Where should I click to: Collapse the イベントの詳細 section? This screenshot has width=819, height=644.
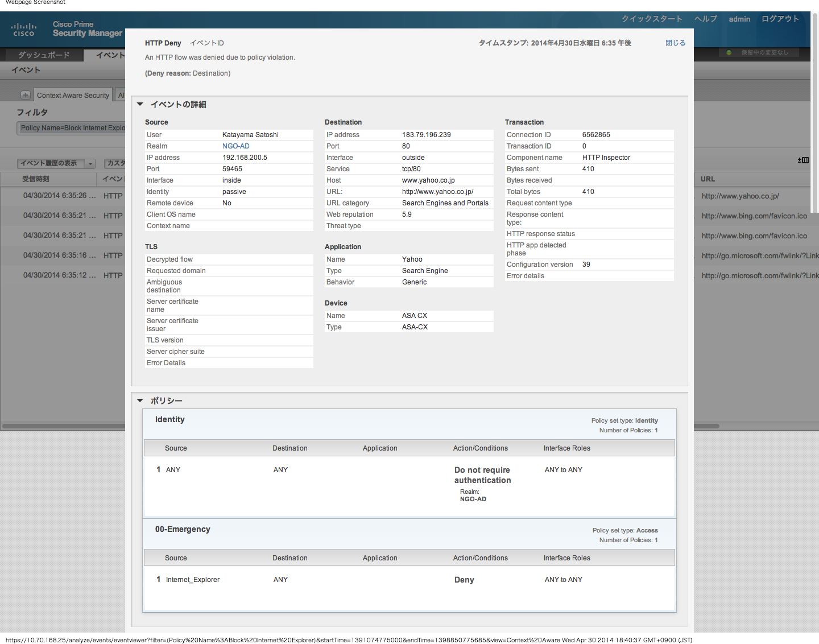pos(140,104)
